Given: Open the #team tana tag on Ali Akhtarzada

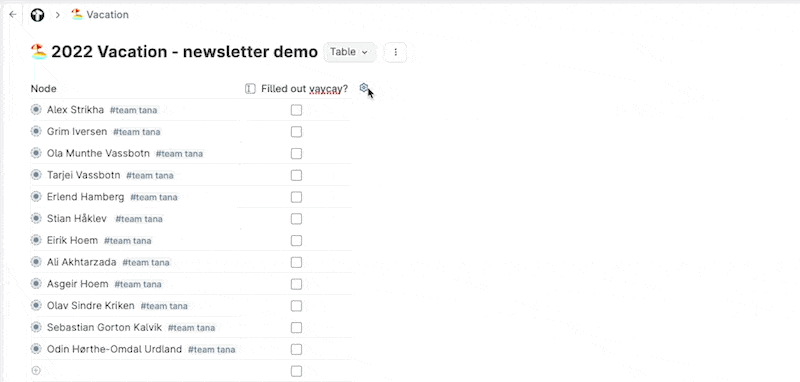Looking at the screenshot, I should point(146,263).
